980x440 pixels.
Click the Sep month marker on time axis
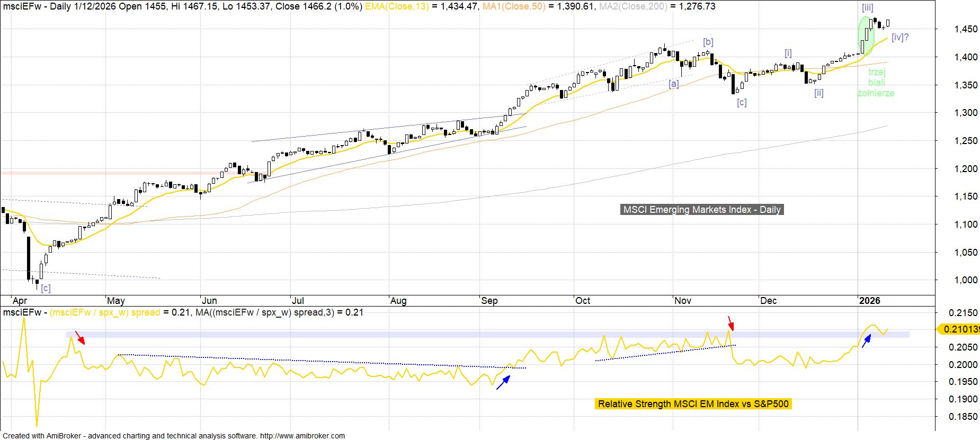pyautogui.click(x=489, y=301)
